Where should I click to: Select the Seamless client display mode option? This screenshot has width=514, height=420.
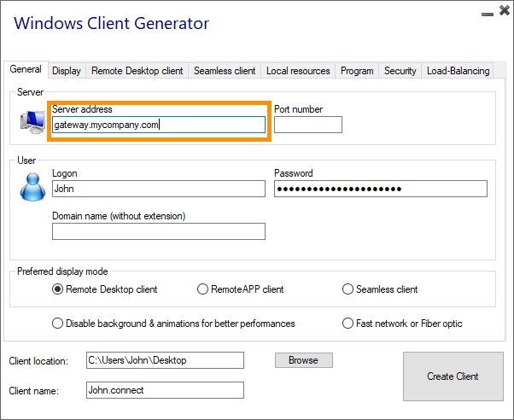[348, 289]
